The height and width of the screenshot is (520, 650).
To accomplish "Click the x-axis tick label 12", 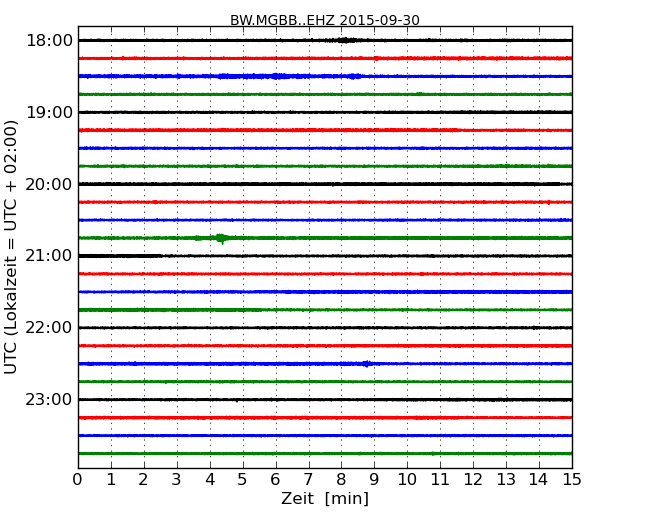I will point(473,479).
